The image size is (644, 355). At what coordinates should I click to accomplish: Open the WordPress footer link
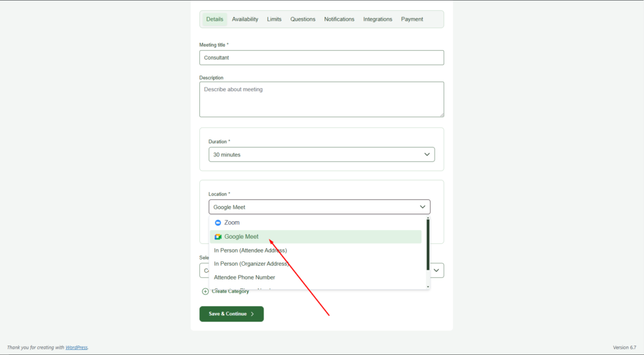[76, 347]
